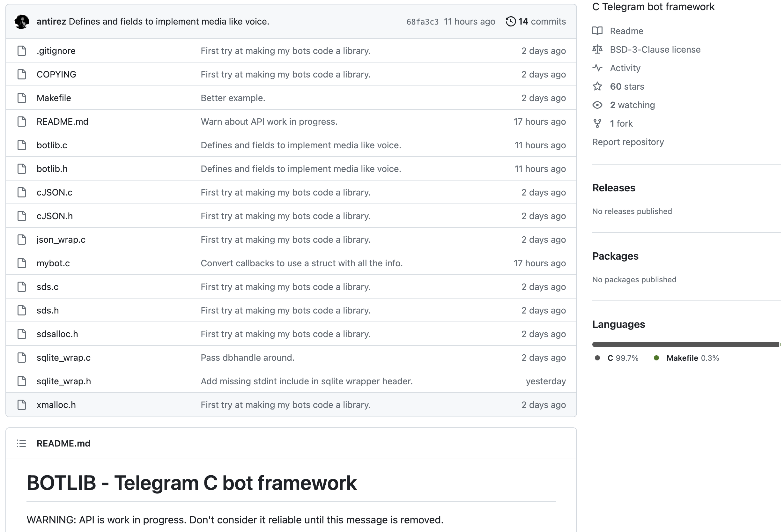Open the sqlite_wrap.h file
The width and height of the screenshot is (784, 532).
(x=64, y=381)
